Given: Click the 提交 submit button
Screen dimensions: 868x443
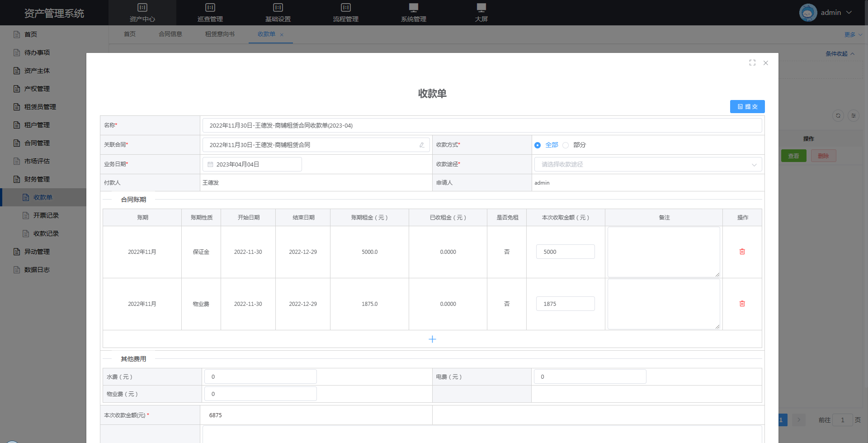Looking at the screenshot, I should coord(747,106).
